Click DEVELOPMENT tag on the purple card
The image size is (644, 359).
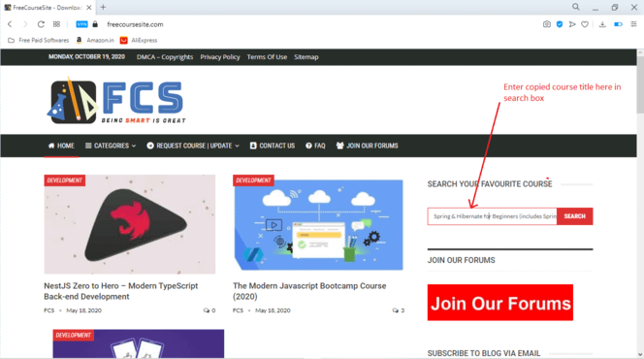pos(74,335)
